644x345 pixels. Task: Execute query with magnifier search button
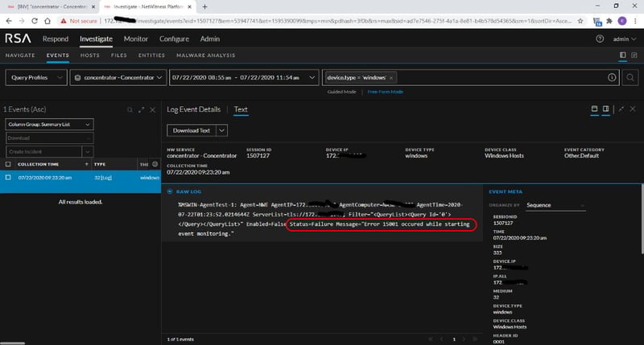point(630,77)
